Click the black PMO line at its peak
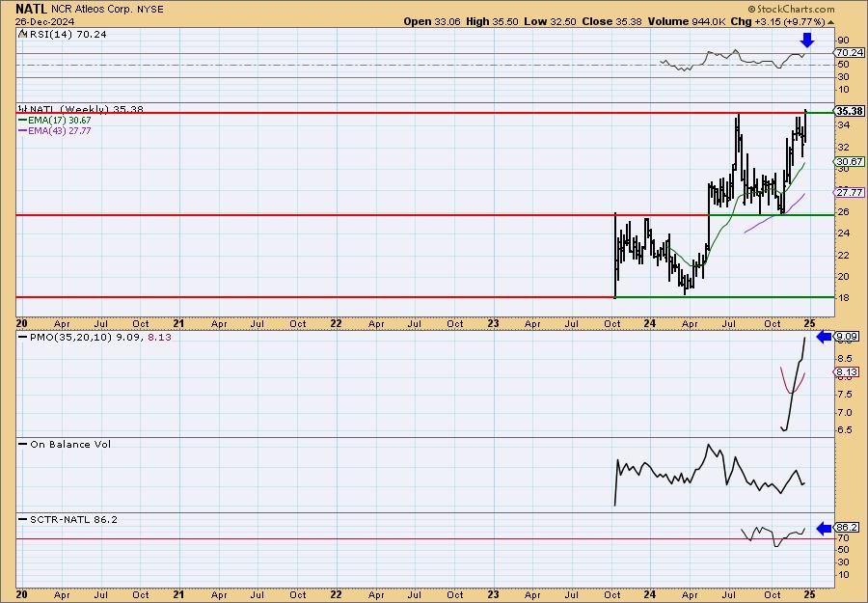868x603 pixels. [x=804, y=339]
